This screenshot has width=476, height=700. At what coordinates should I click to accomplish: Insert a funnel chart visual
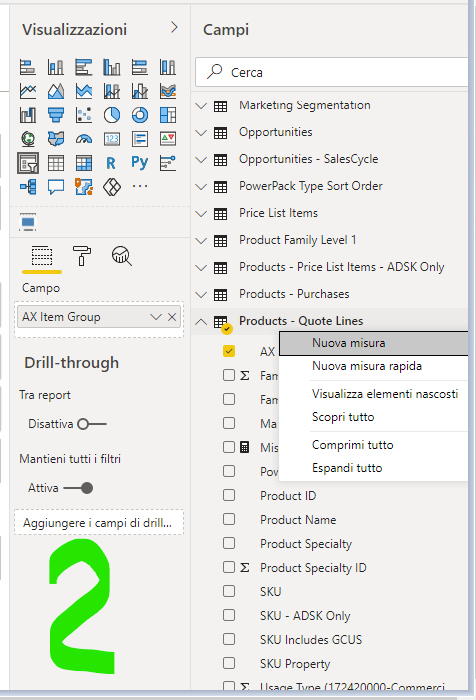coord(56,115)
